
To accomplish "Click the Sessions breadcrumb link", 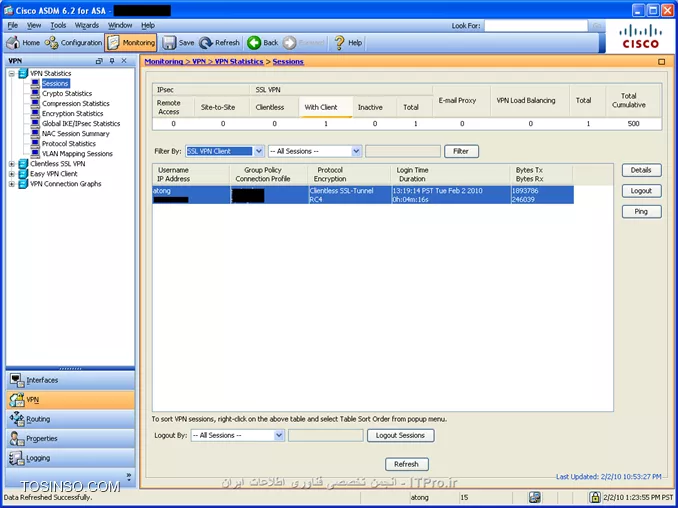I will [288, 61].
